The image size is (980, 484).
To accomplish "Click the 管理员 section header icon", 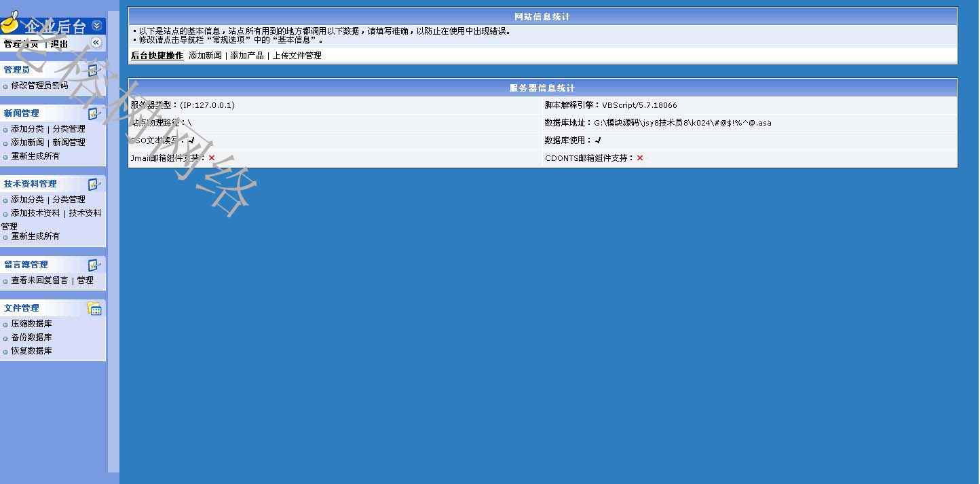I will [x=94, y=70].
